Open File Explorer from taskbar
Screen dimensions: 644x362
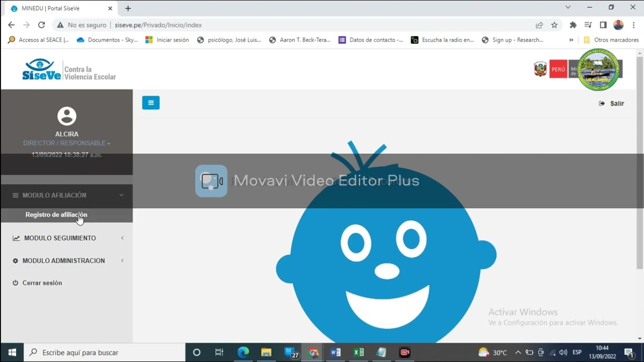click(x=266, y=352)
